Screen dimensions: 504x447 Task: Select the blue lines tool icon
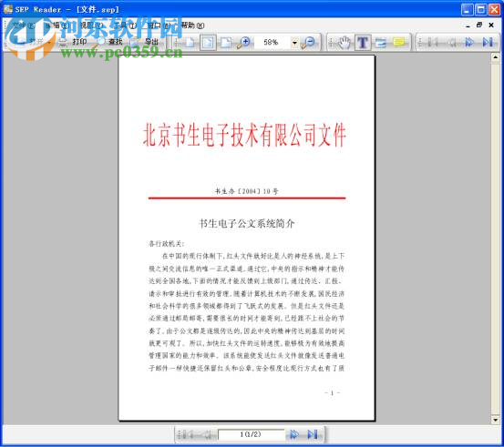[381, 43]
